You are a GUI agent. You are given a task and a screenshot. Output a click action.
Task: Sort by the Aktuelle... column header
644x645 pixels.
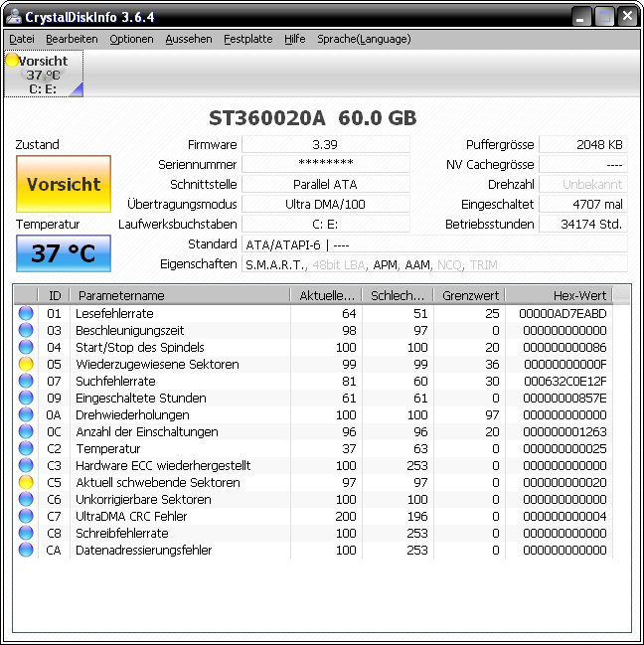[x=326, y=295]
